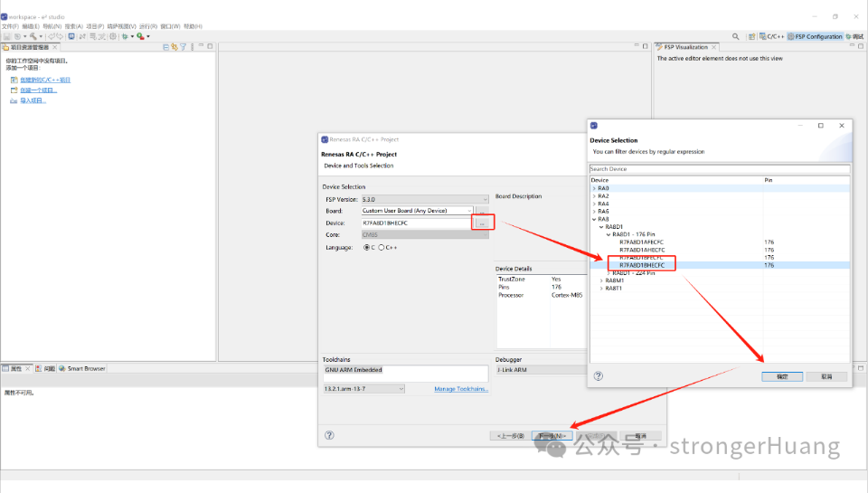Screen dimensions: 868x493
Task: Click the green Debug bug icon
Action: pos(125,36)
